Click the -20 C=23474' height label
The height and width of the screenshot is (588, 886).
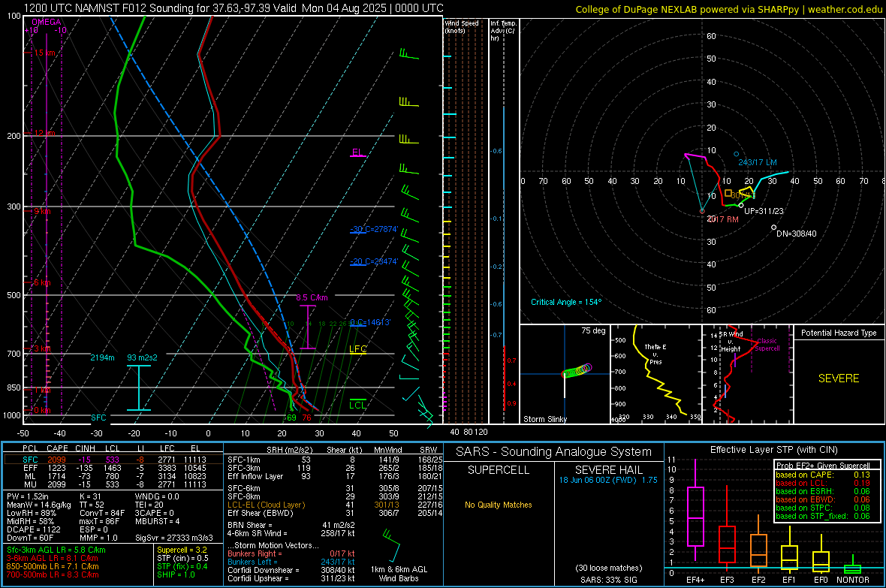374,261
